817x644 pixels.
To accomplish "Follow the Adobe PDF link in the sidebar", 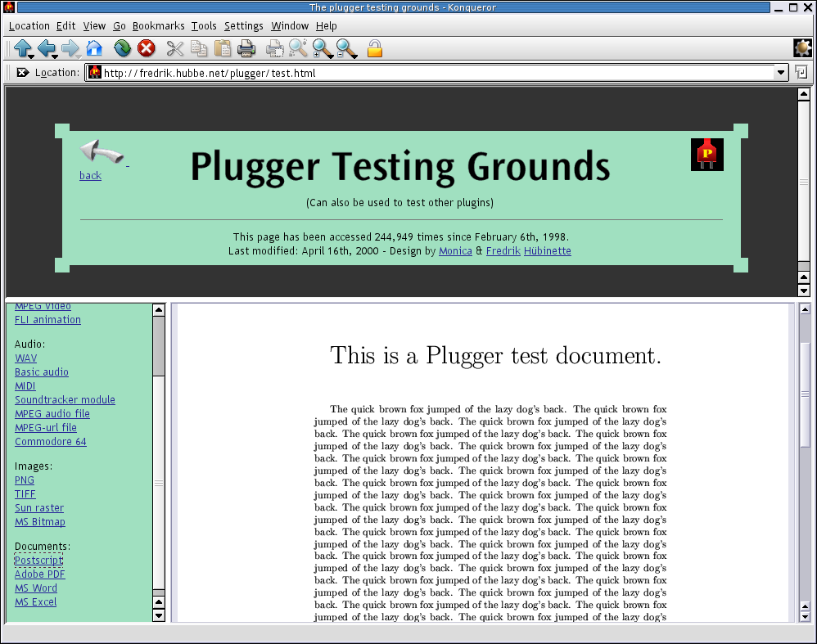I will (x=39, y=574).
